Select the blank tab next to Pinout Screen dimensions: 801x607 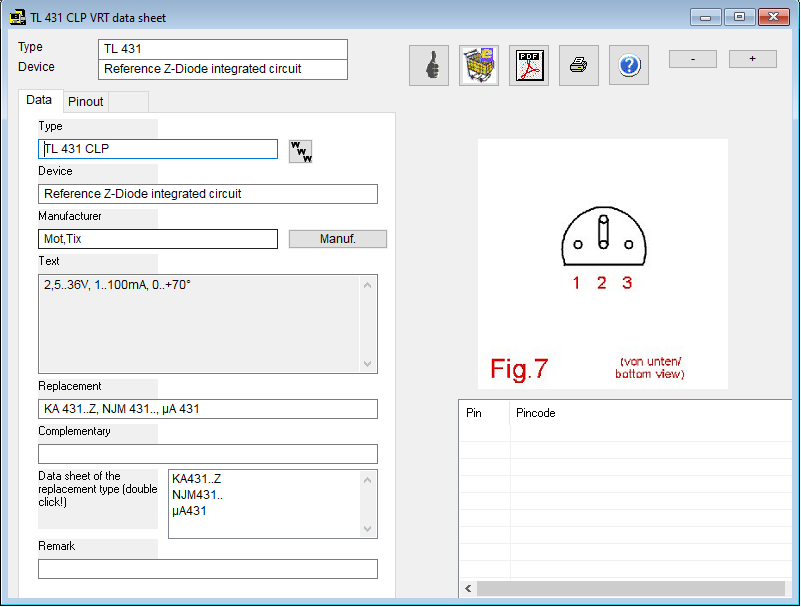(129, 102)
